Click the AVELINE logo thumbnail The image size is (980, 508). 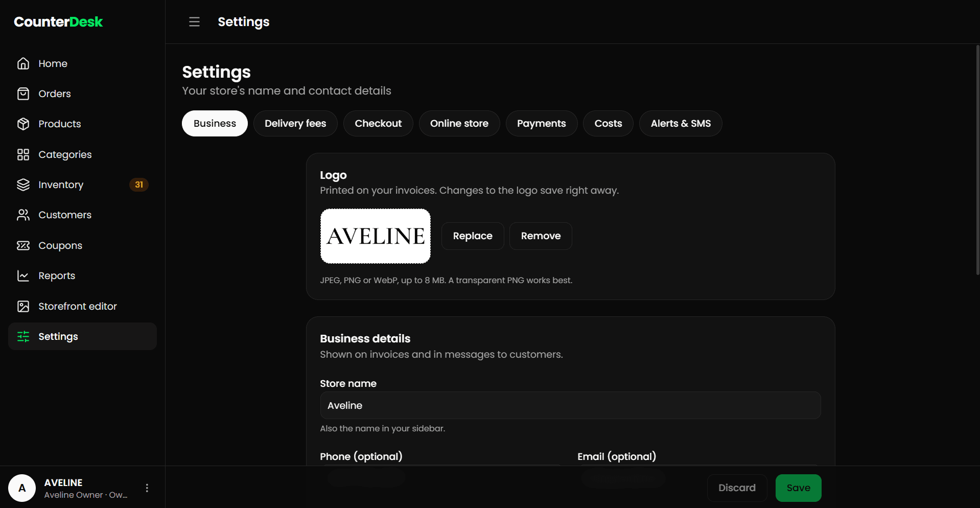(x=376, y=236)
